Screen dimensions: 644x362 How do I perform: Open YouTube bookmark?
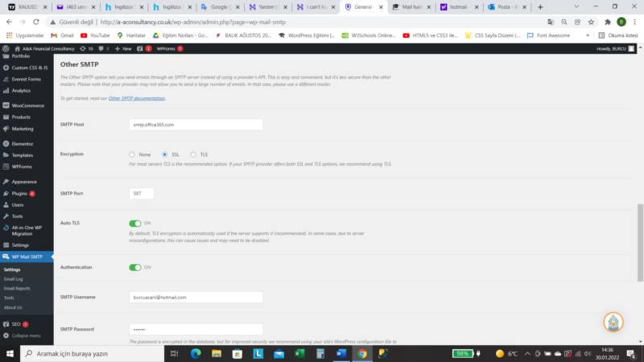point(95,35)
